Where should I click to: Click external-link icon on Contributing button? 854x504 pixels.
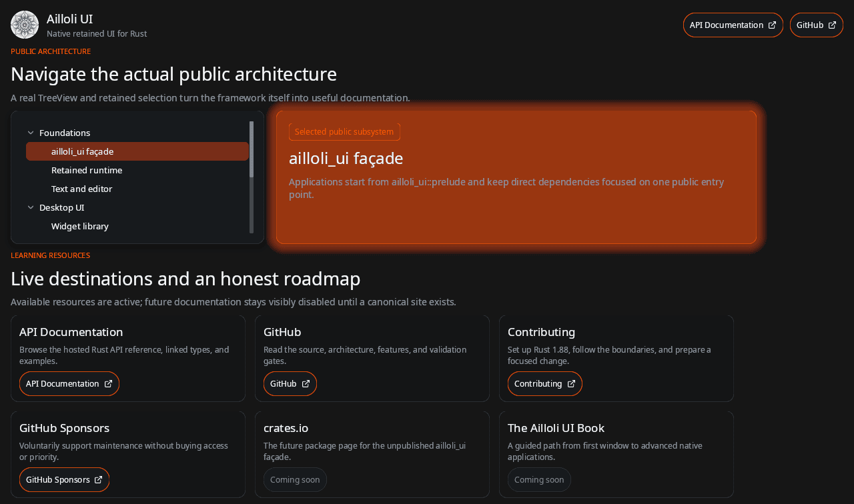point(571,384)
